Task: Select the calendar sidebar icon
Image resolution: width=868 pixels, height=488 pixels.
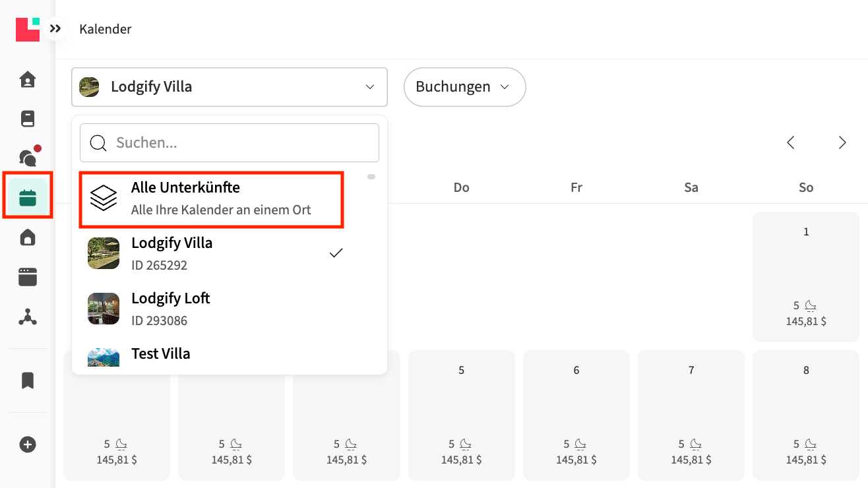Action: click(x=28, y=197)
